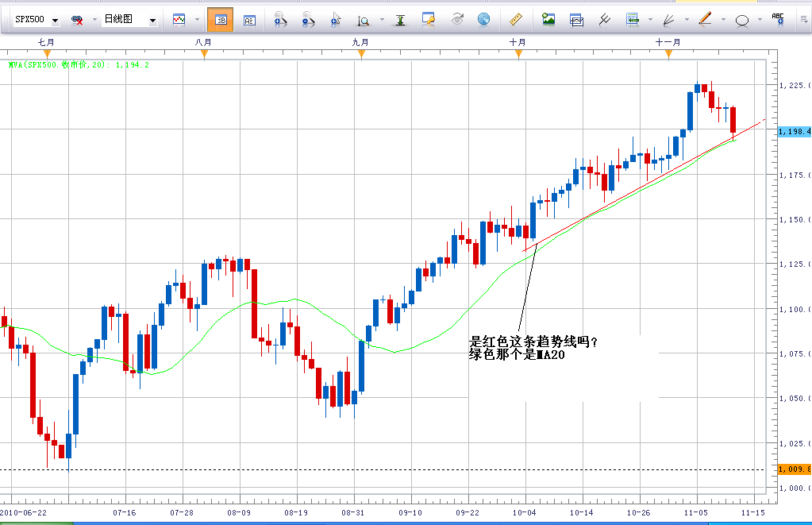This screenshot has height=525, width=812.
Task: Click the 07-28 date axis label
Action: tap(182, 512)
